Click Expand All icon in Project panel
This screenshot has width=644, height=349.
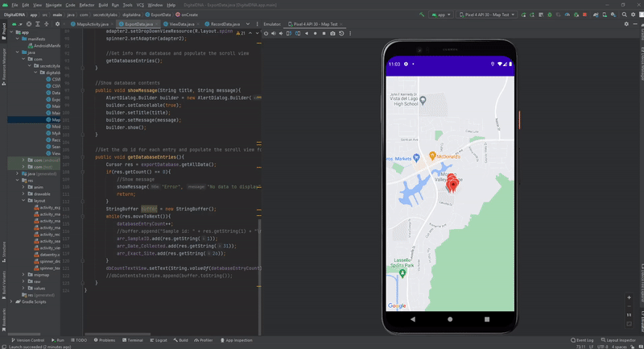click(x=37, y=24)
